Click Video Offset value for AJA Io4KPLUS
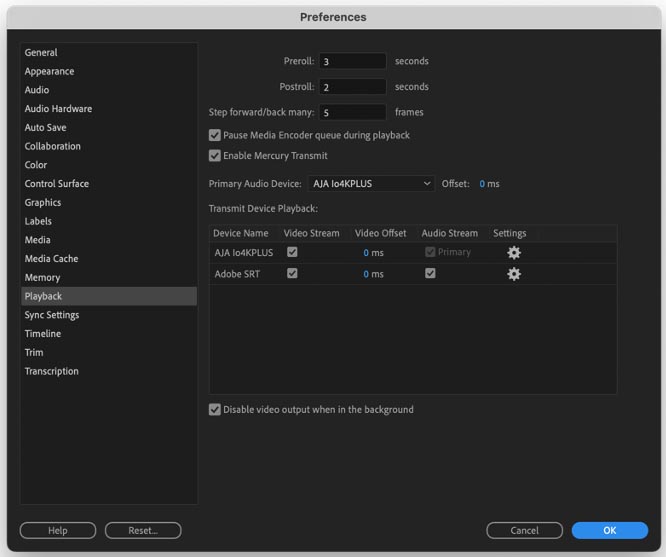This screenshot has width=666, height=557. tap(366, 253)
